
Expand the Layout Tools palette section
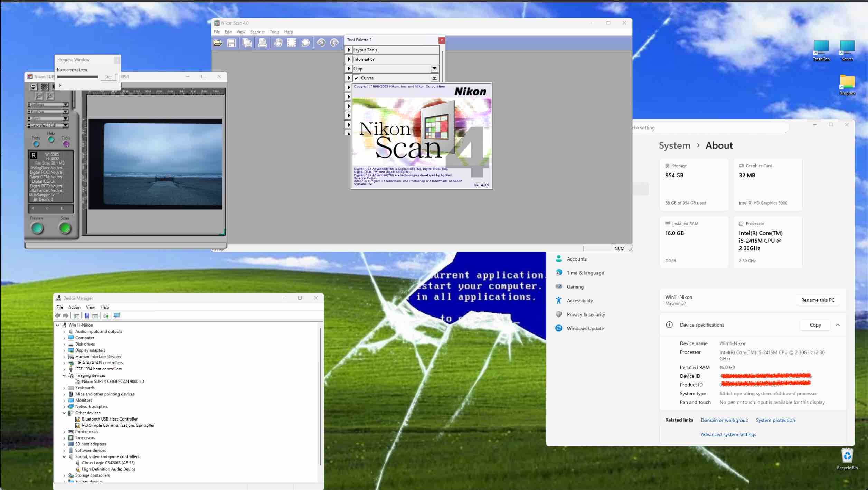point(349,50)
